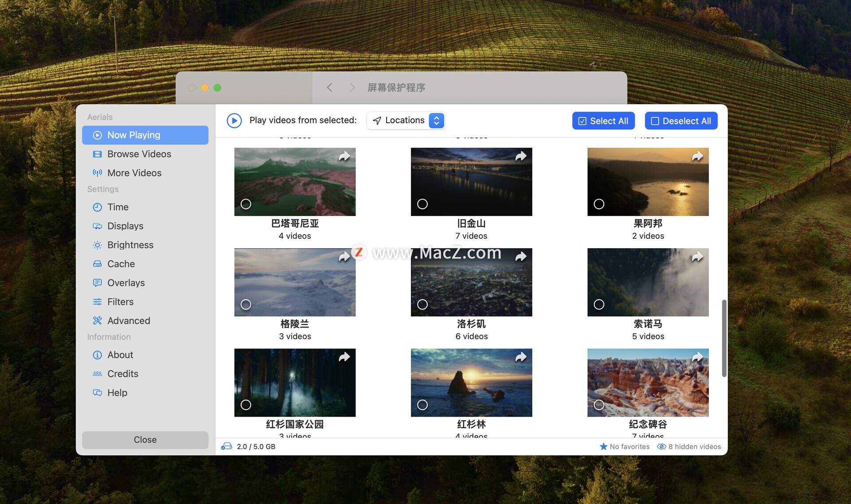Click the '8 hidden videos' link
This screenshot has height=504, width=851.
[695, 447]
